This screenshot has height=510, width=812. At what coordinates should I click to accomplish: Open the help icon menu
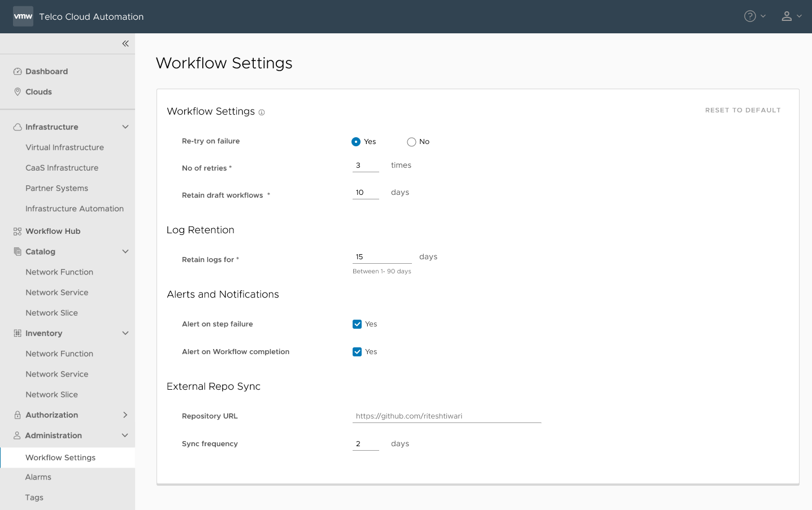click(x=754, y=16)
